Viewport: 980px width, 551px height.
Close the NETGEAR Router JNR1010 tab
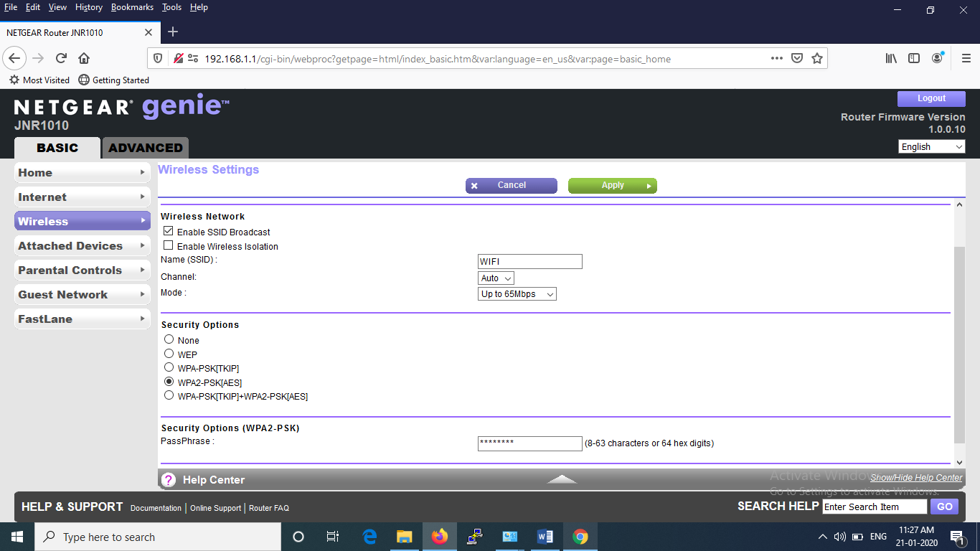tap(149, 32)
